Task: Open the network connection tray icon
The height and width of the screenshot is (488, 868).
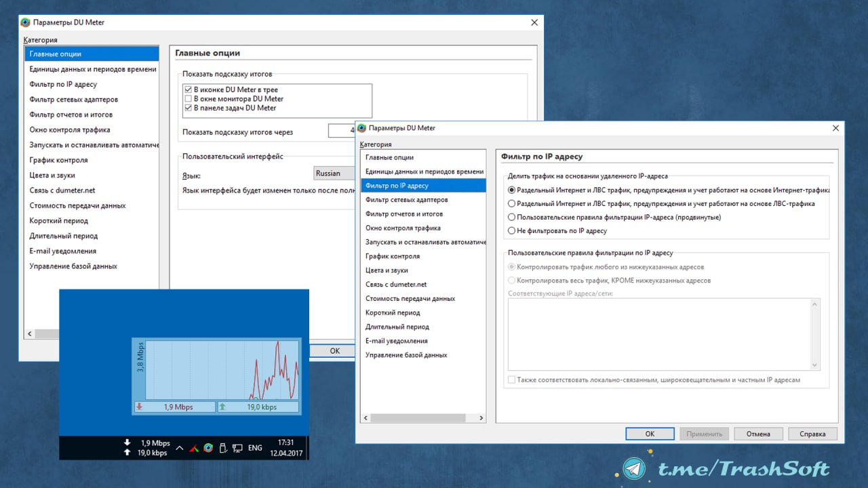Action: point(237,447)
